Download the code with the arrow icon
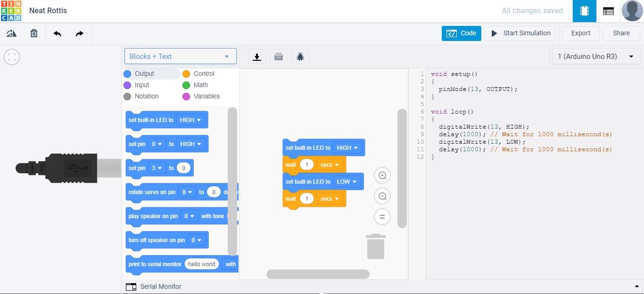This screenshot has height=294, width=644. [x=257, y=57]
